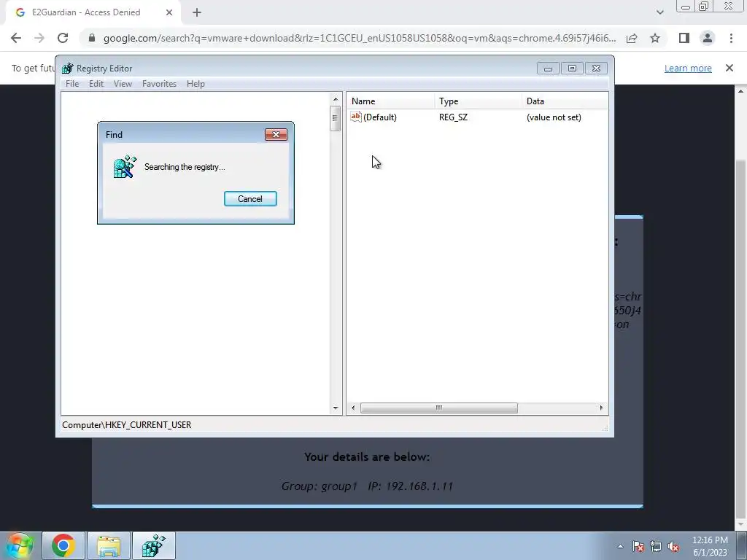
Task: Open the View menu in Registry Editor
Action: pyautogui.click(x=123, y=84)
